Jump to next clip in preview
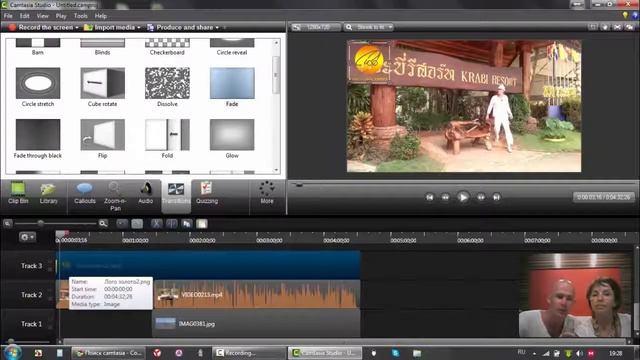The height and width of the screenshot is (360, 640). point(496,197)
